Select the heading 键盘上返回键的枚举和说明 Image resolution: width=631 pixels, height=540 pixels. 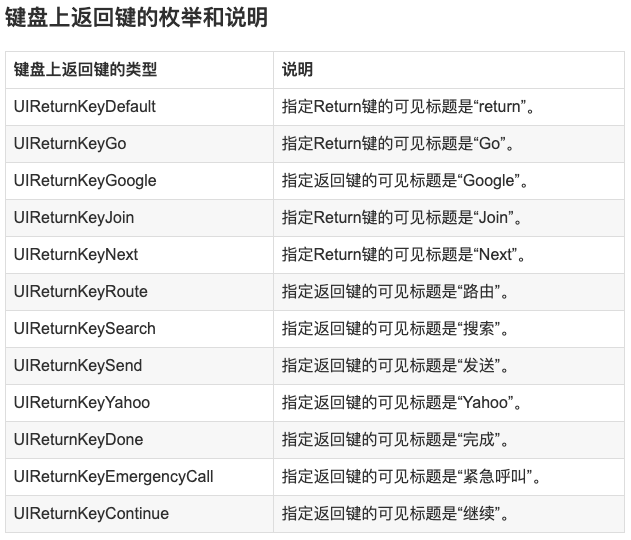point(136,18)
